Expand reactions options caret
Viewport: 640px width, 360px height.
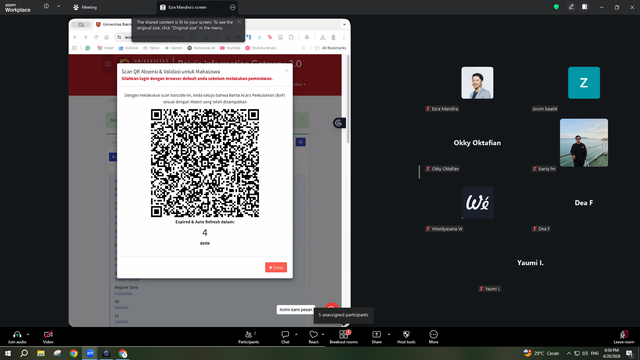tap(323, 334)
